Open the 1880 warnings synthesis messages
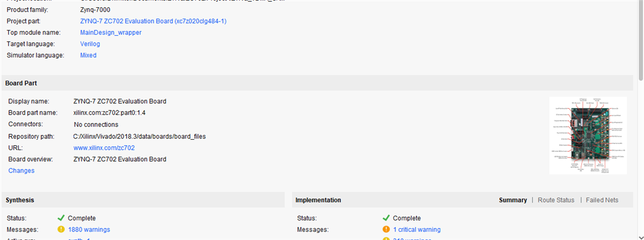 pyautogui.click(x=88, y=229)
